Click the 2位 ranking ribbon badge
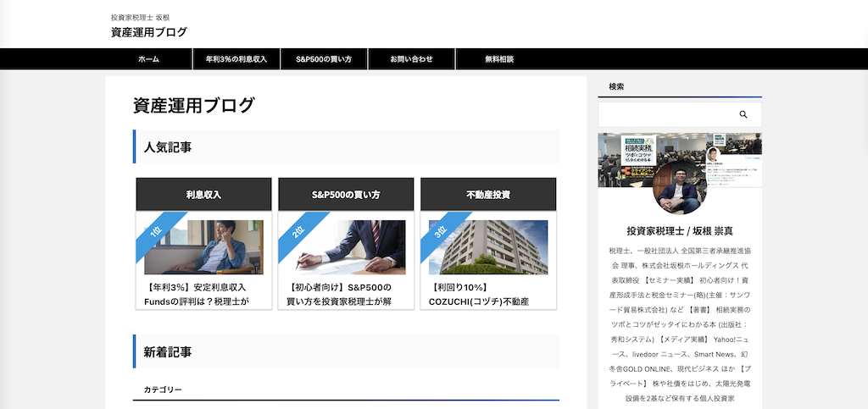 (299, 231)
